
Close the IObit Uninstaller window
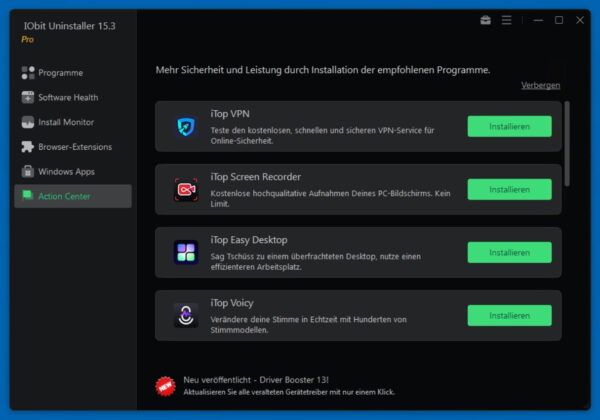pyautogui.click(x=580, y=20)
